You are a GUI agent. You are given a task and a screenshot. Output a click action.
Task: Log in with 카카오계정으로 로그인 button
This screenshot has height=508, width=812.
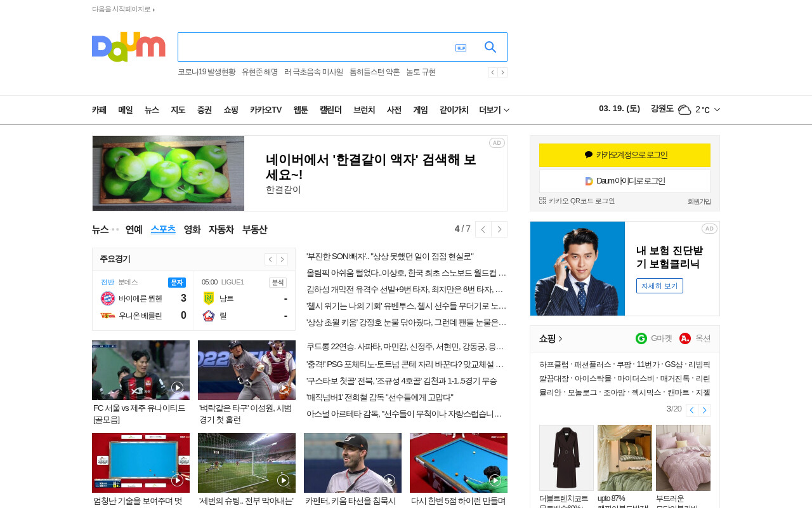click(x=625, y=155)
